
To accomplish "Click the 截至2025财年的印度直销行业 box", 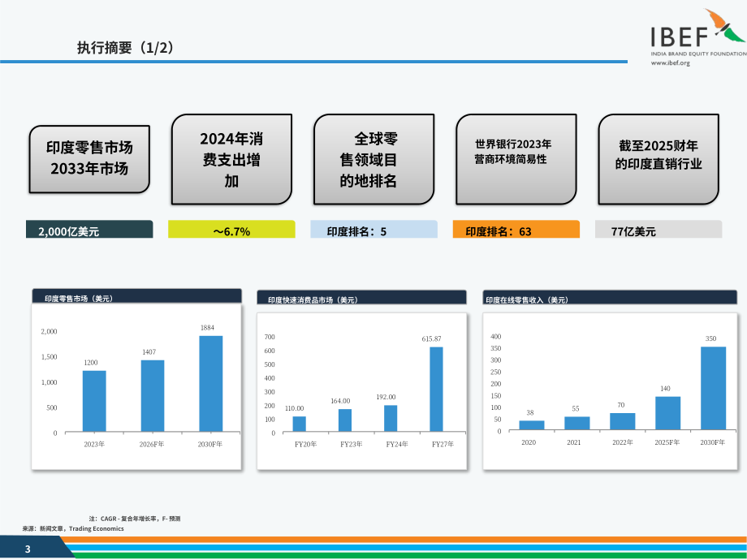I will 658,160.
